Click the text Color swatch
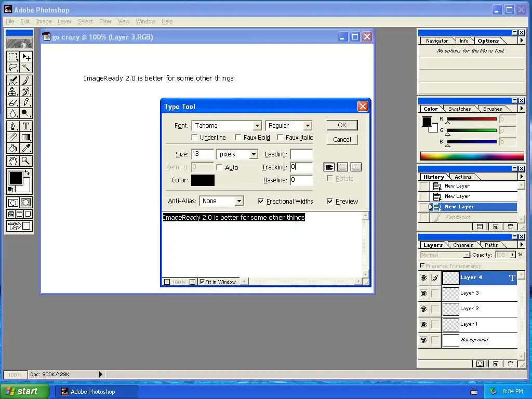Viewport: 532px width, 399px height. click(203, 180)
